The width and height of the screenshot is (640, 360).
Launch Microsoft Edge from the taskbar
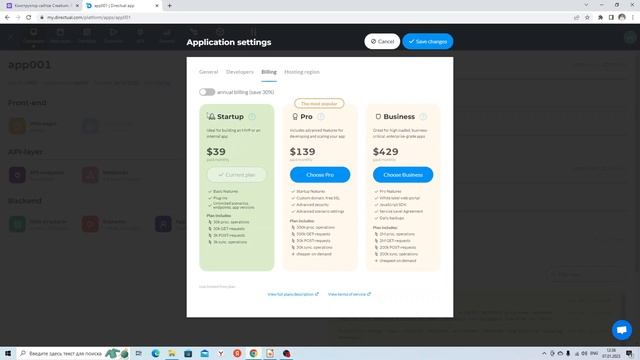coord(156,353)
